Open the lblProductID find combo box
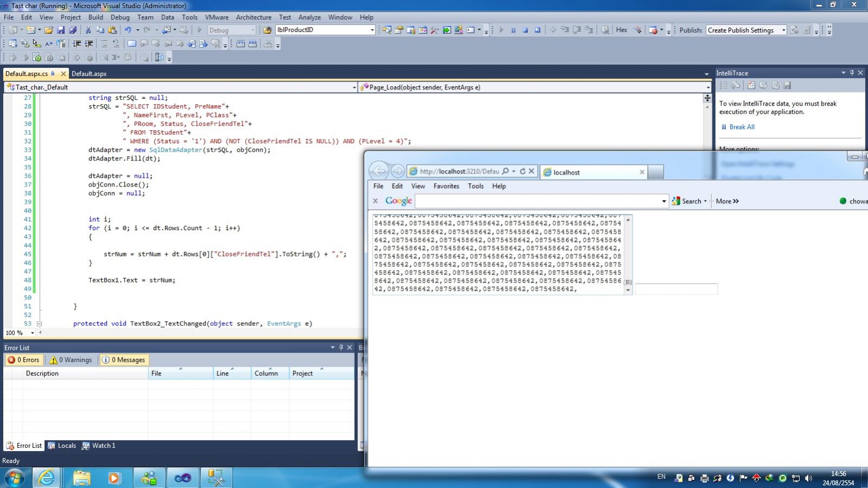Image resolution: width=868 pixels, height=488 pixels. tap(372, 30)
